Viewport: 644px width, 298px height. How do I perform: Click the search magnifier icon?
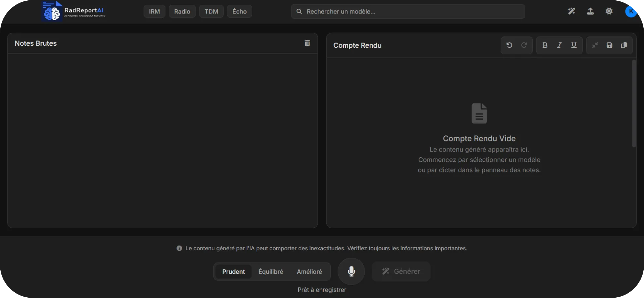click(299, 11)
